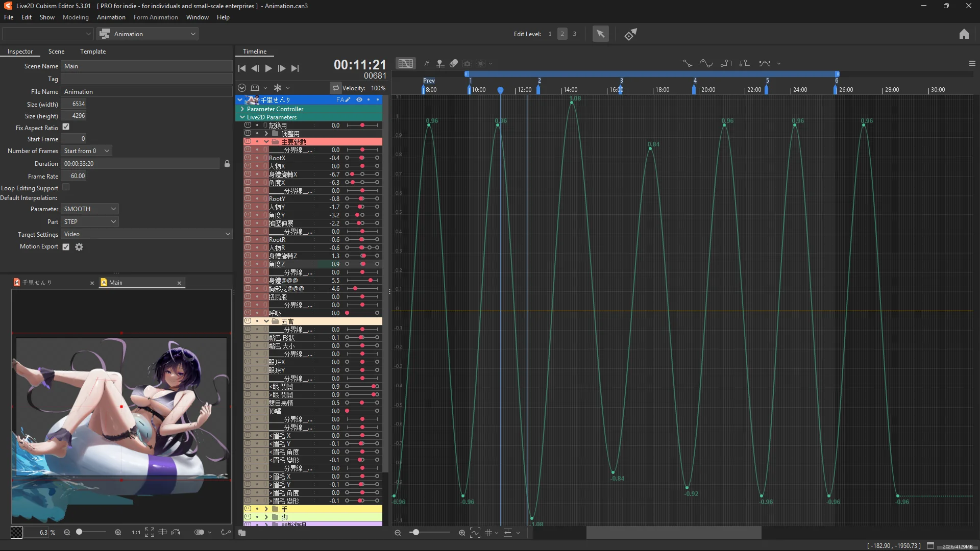The height and width of the screenshot is (551, 980).
Task: Click the snowflake freeze icon in the timeline
Action: (278, 88)
